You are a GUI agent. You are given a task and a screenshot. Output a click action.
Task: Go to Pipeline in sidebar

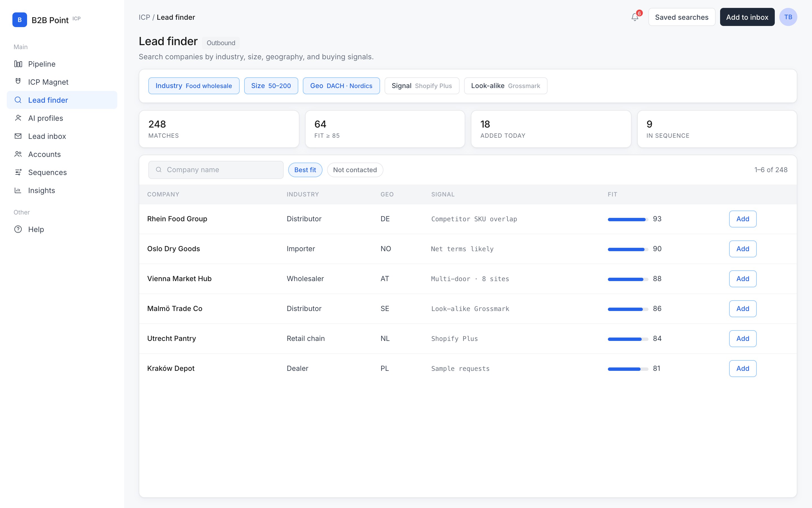(62, 64)
